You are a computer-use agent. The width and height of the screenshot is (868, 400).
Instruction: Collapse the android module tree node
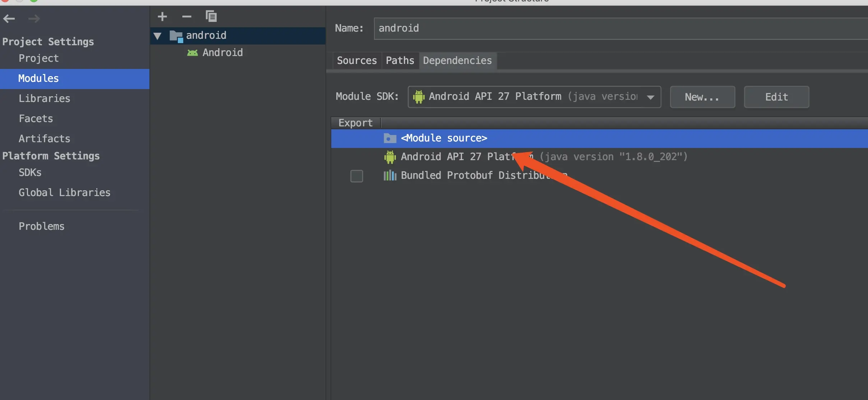[157, 36]
